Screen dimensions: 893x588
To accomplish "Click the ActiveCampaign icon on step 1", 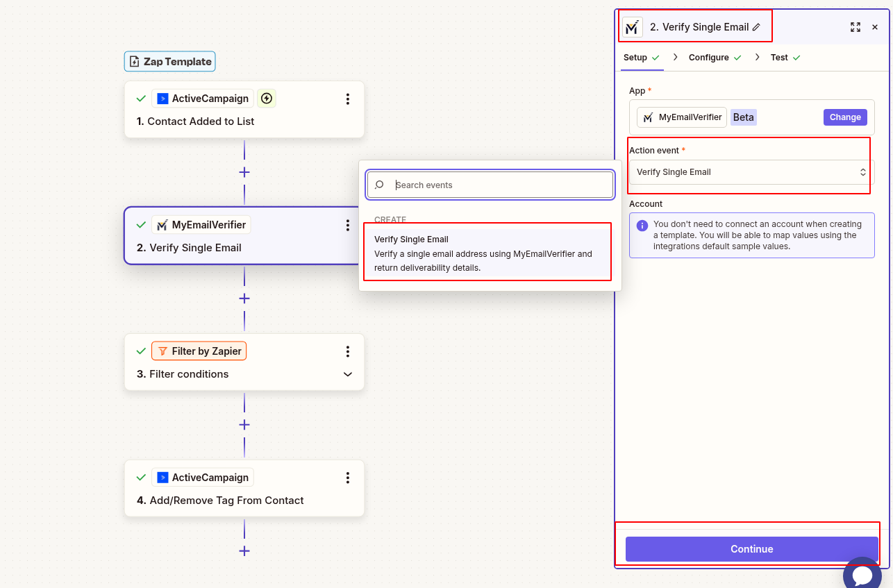I will 162,98.
